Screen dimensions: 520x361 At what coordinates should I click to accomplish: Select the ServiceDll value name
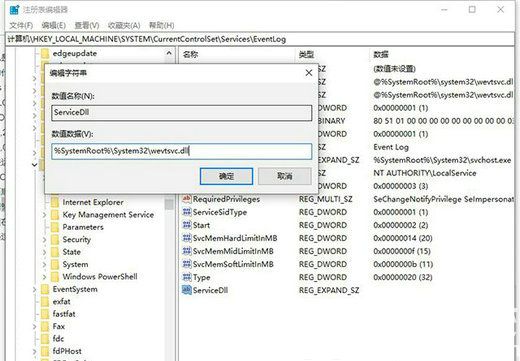pos(210,290)
